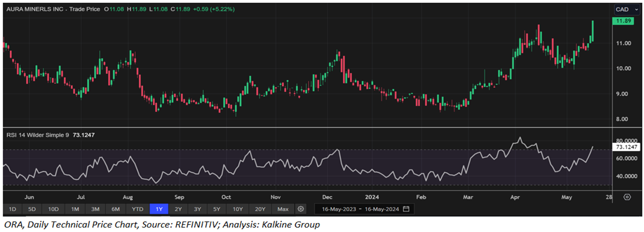Click the 73.1247 RSI axis label

(626, 147)
